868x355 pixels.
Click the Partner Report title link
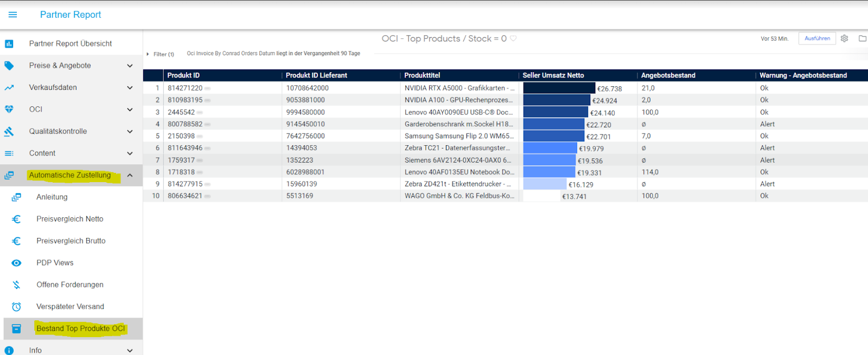point(71,15)
